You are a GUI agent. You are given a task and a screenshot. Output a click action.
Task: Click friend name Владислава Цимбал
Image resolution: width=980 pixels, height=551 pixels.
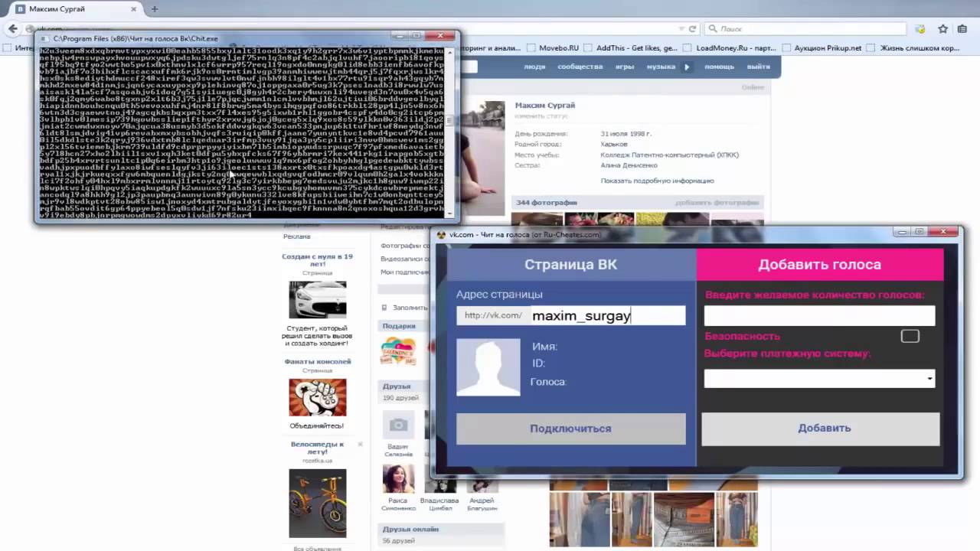pyautogui.click(x=439, y=504)
